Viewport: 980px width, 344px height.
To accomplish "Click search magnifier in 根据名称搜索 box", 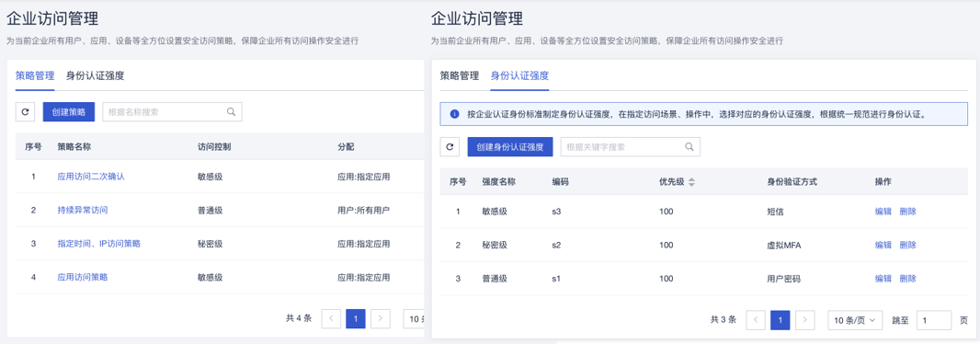I will point(231,112).
